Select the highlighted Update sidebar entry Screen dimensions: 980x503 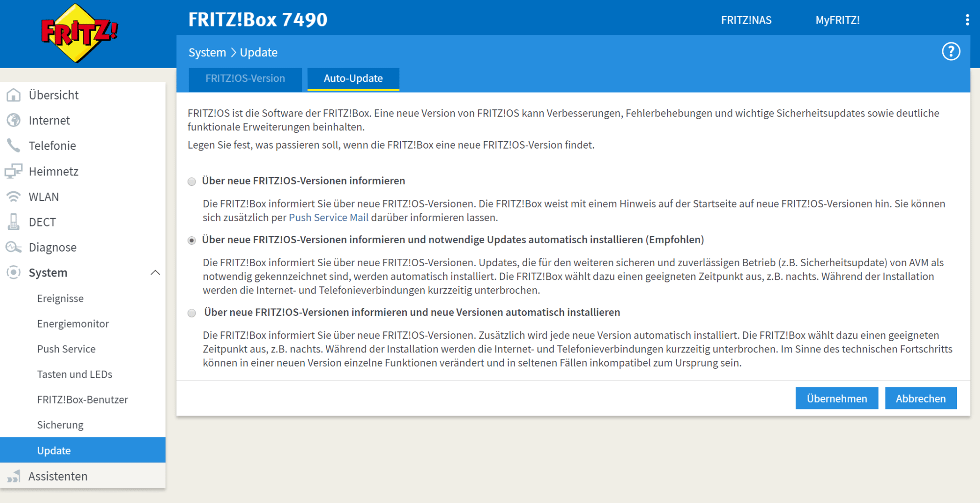(x=83, y=450)
